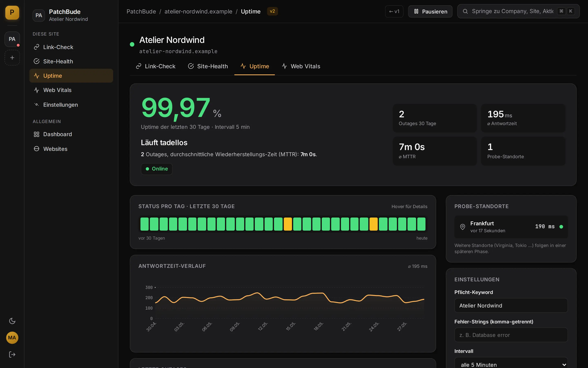Image resolution: width=588 pixels, height=368 pixels.
Task: Select the Frankfurt probe location row
Action: [x=511, y=227]
